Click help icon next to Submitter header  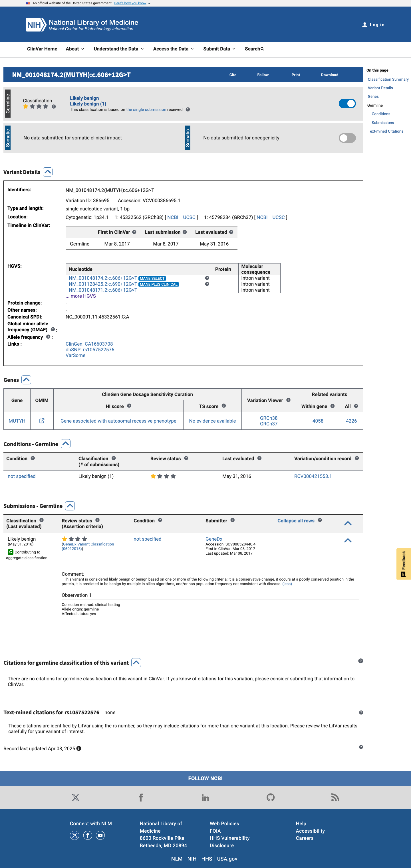point(233,520)
